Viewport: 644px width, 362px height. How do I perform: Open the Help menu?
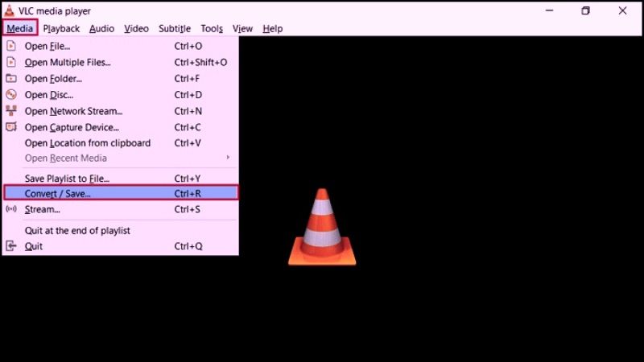point(273,28)
